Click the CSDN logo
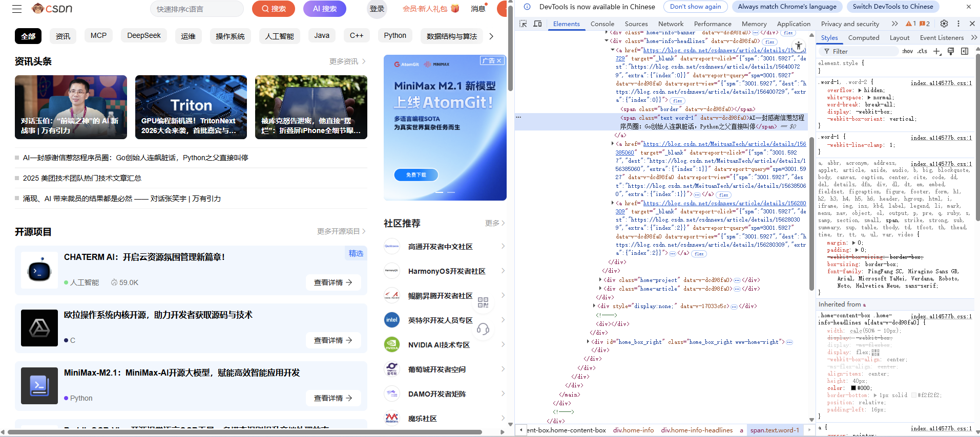This screenshot has height=437, width=980. [x=52, y=9]
